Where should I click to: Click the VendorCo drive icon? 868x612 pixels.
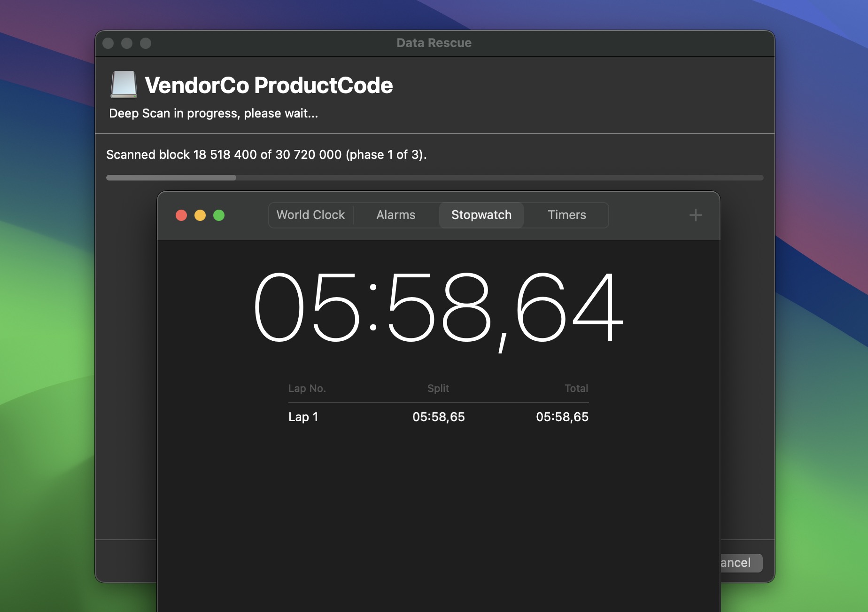click(124, 85)
